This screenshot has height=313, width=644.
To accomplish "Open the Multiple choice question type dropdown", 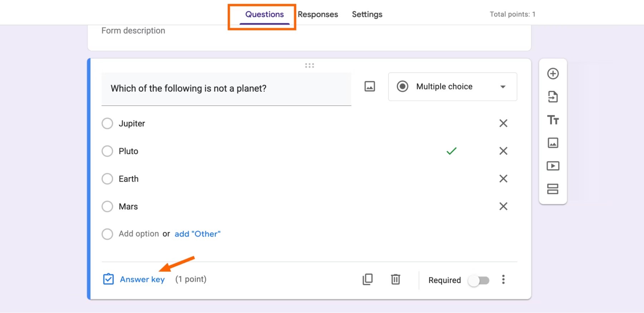I will tap(453, 87).
